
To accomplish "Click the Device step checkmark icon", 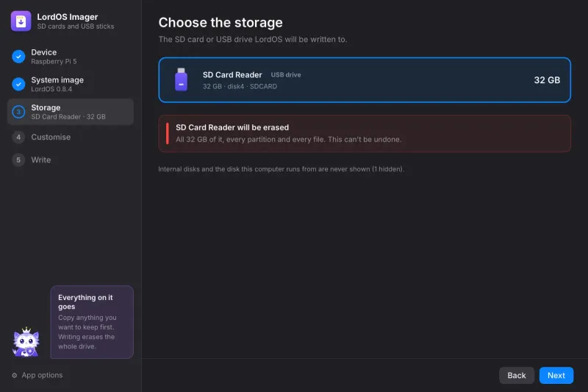I will (18, 57).
